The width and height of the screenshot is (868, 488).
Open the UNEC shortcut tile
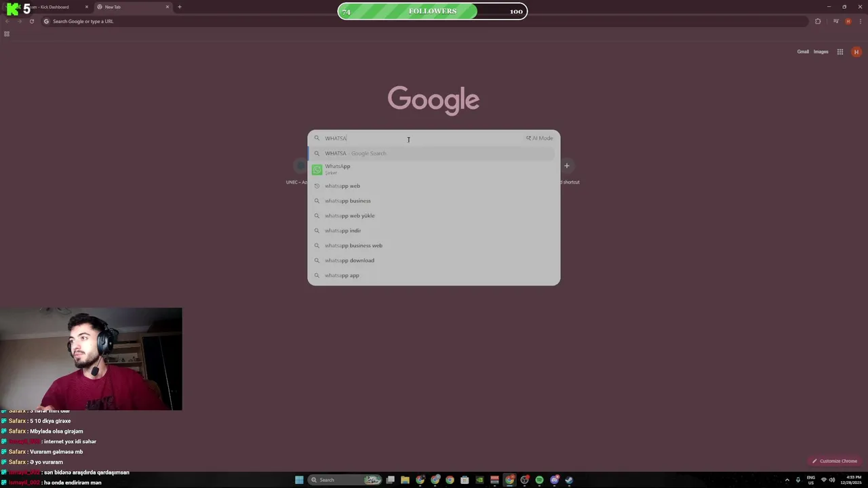coord(298,171)
